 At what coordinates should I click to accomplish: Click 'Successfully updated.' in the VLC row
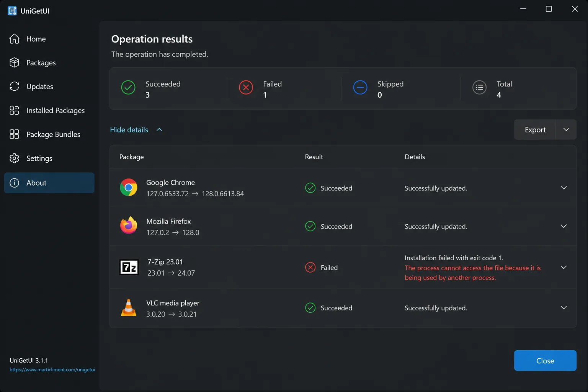tap(436, 308)
